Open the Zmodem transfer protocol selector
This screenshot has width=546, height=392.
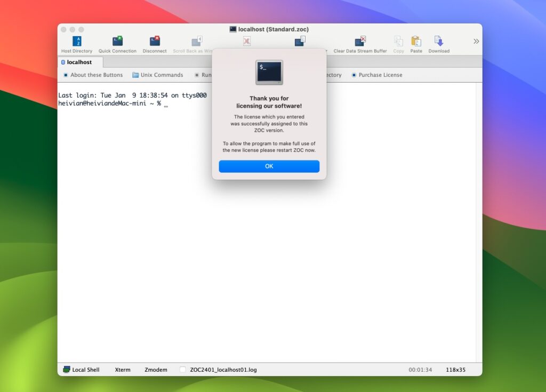[x=155, y=369]
